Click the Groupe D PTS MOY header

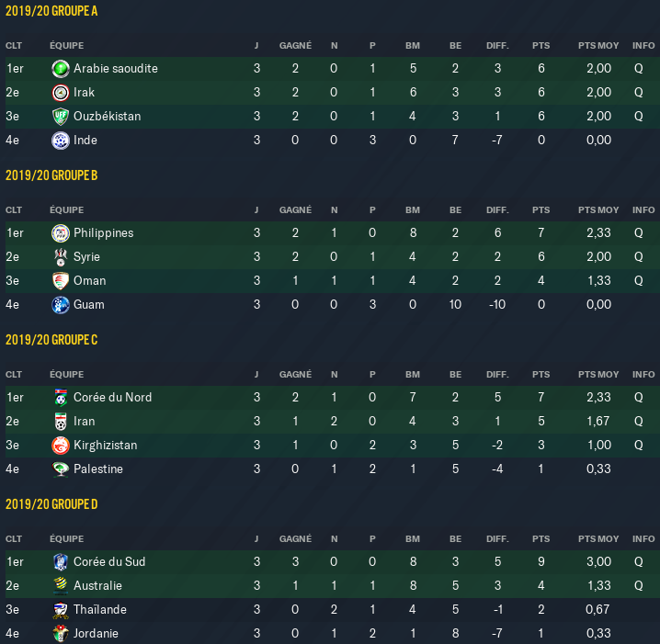598,539
